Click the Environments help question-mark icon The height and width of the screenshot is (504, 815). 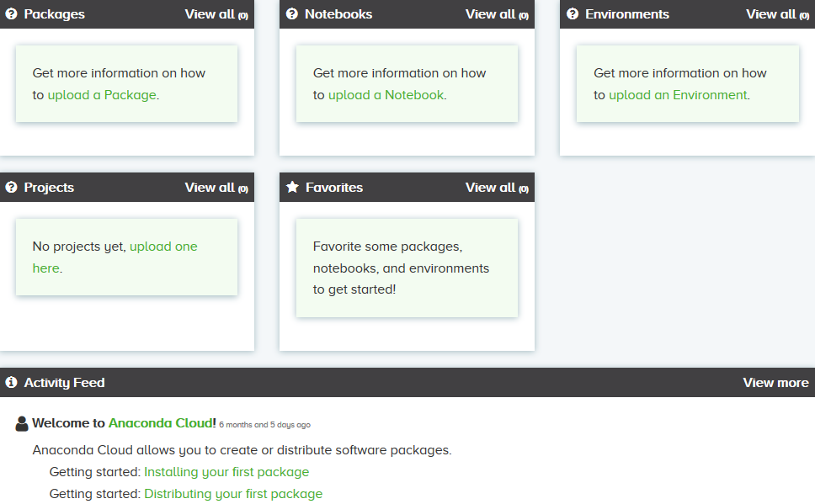click(x=573, y=14)
